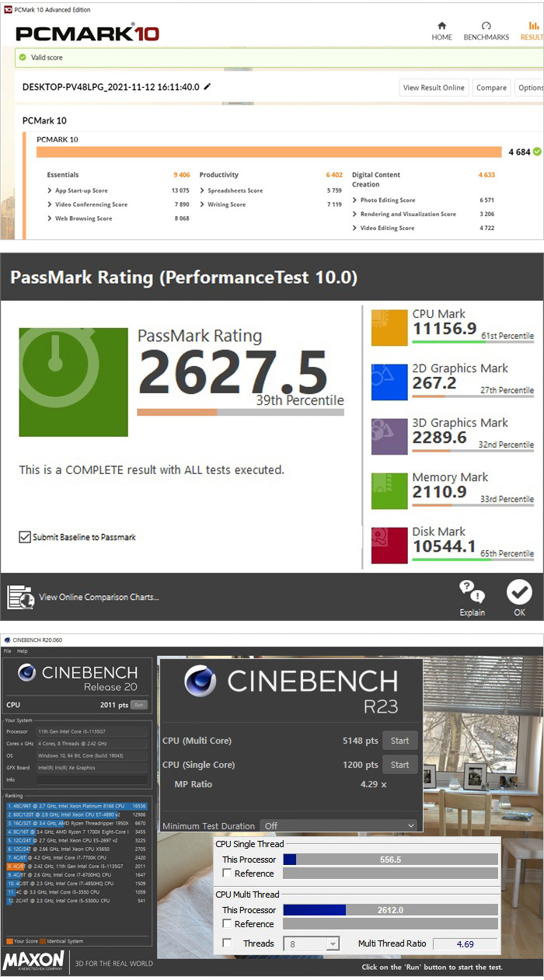This screenshot has width=544, height=980.
Task: Open PCMark 10 Home tab
Action: [x=441, y=31]
